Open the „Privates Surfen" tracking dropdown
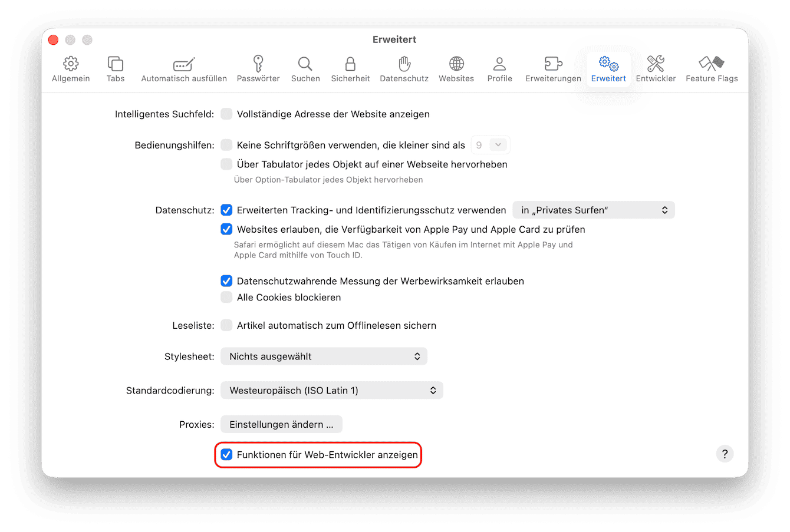 [x=593, y=210]
